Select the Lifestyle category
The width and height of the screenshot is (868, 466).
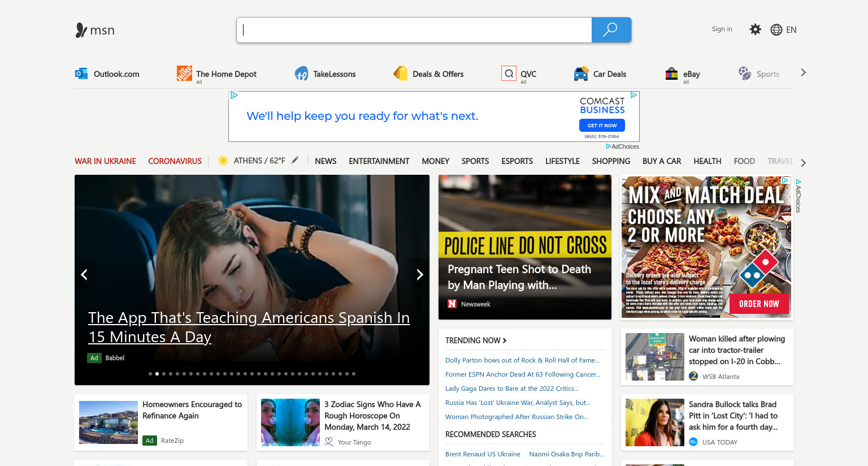[x=562, y=161]
